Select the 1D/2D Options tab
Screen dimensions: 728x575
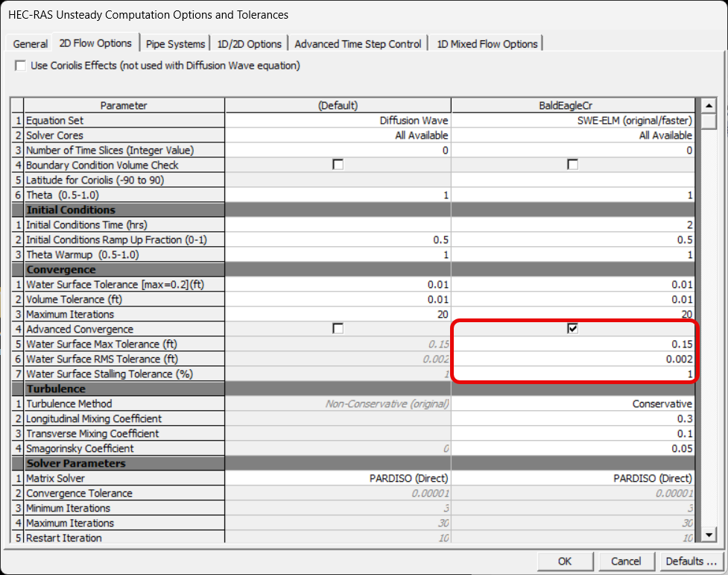[249, 43]
